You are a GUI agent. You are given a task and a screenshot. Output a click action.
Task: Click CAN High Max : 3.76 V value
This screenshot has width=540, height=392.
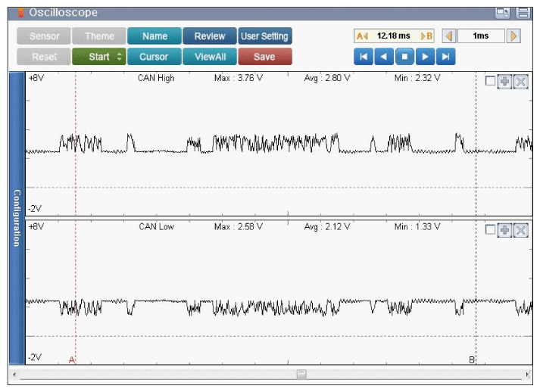click(x=239, y=78)
